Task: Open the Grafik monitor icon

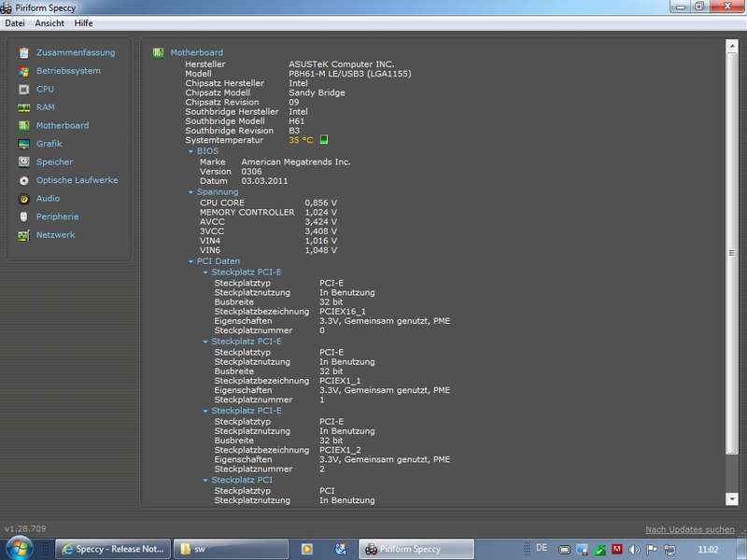Action: tap(24, 144)
